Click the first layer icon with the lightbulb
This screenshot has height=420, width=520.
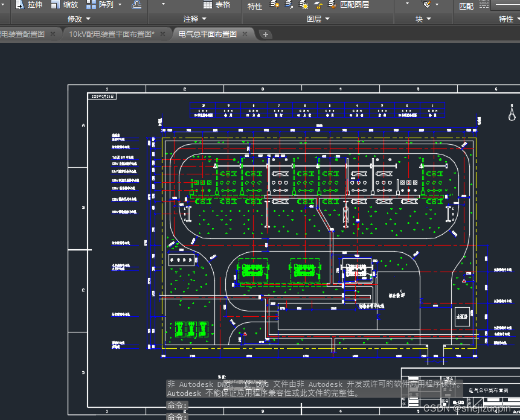[274, 4]
